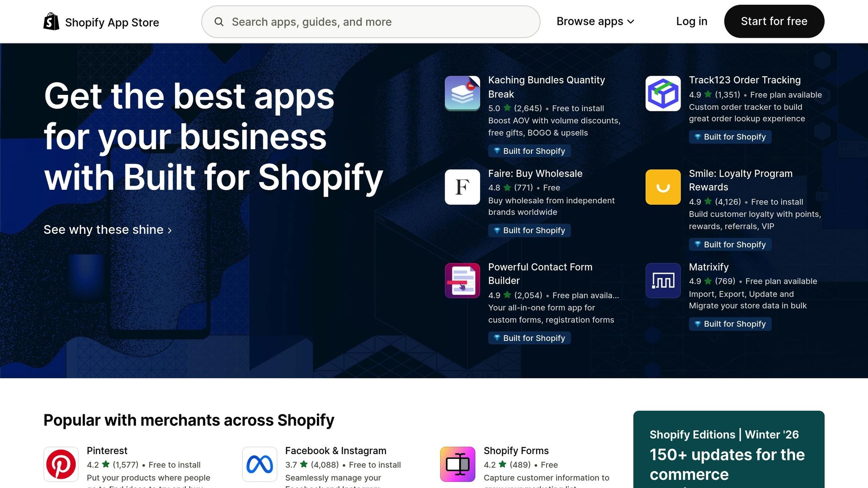The image size is (868, 488).
Task: Click the Built for Shopify badge under Matrixify
Action: point(730,324)
